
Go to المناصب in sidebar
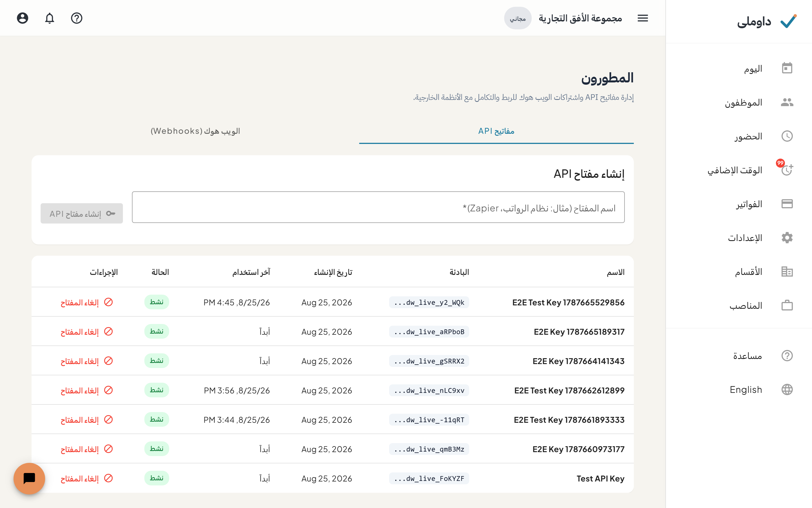(x=746, y=306)
